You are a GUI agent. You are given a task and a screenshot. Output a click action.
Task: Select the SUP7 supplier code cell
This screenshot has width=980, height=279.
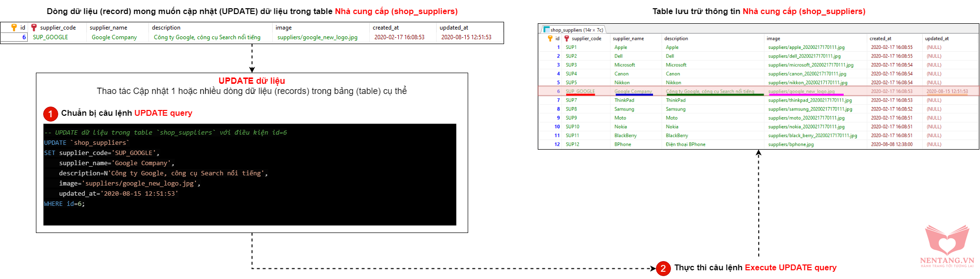(x=571, y=100)
